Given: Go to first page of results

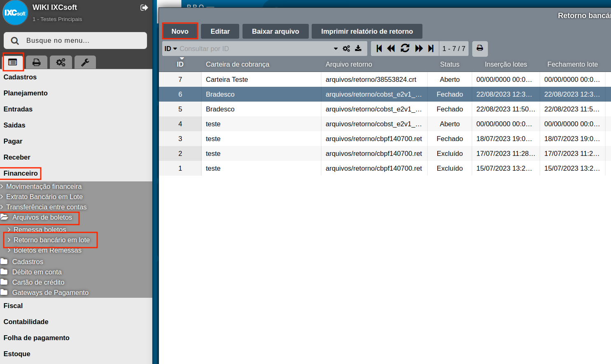Looking at the screenshot, I should pyautogui.click(x=379, y=49).
